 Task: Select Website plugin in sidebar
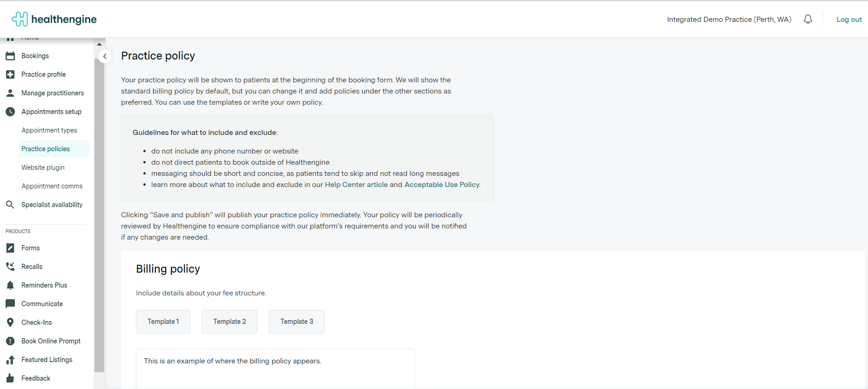point(43,168)
